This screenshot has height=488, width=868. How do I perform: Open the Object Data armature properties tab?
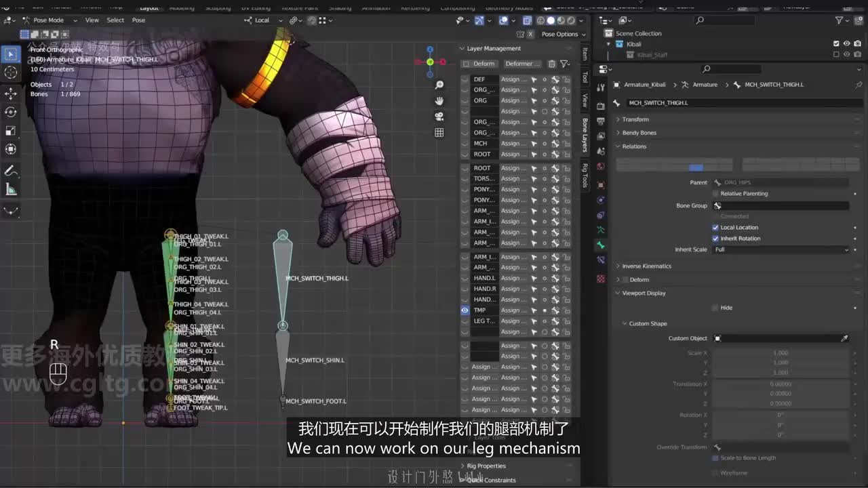tap(601, 230)
